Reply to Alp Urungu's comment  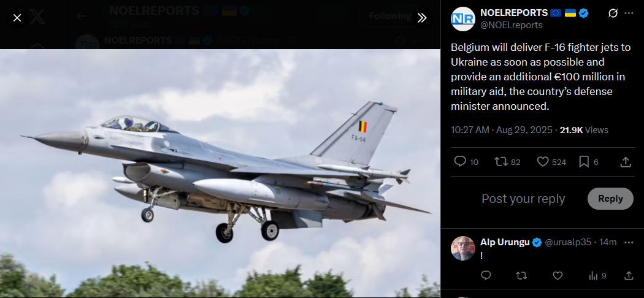[486, 275]
